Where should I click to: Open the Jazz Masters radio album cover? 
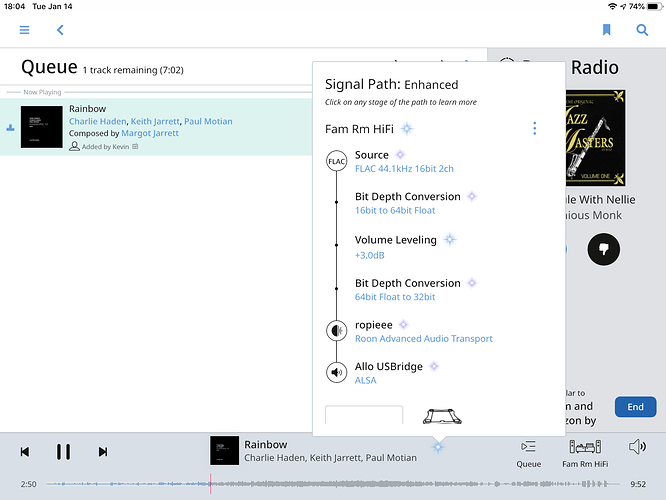coord(595,138)
